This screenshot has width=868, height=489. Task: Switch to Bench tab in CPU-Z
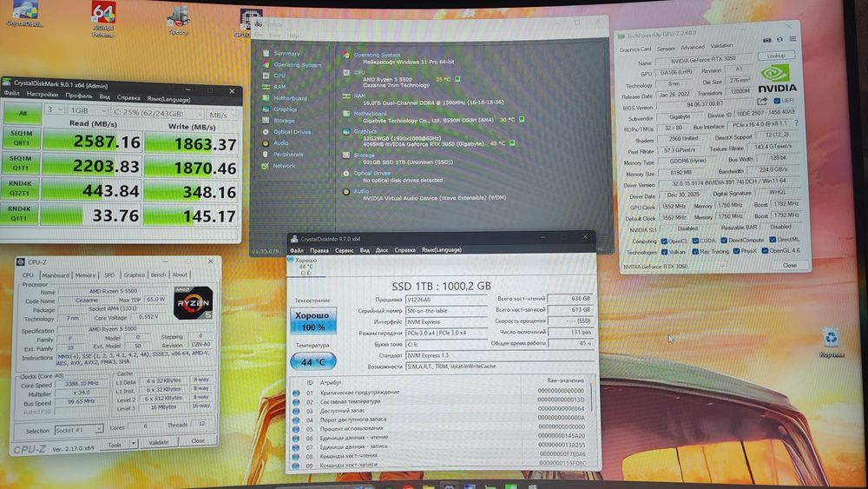(x=158, y=274)
